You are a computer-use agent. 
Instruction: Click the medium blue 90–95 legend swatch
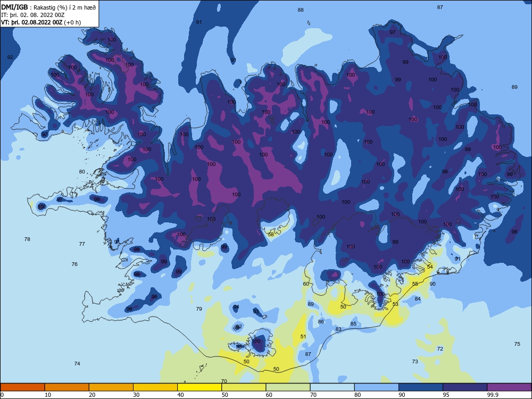pyautogui.click(x=421, y=387)
